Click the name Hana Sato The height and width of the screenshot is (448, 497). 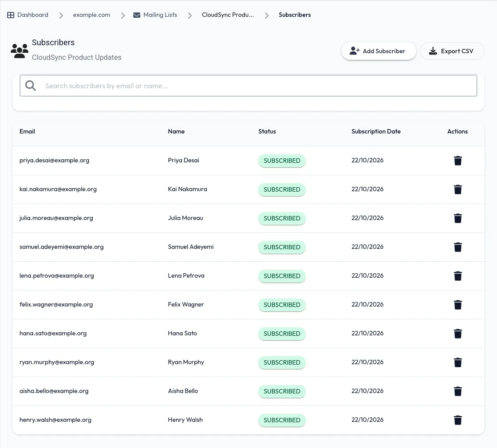182,333
